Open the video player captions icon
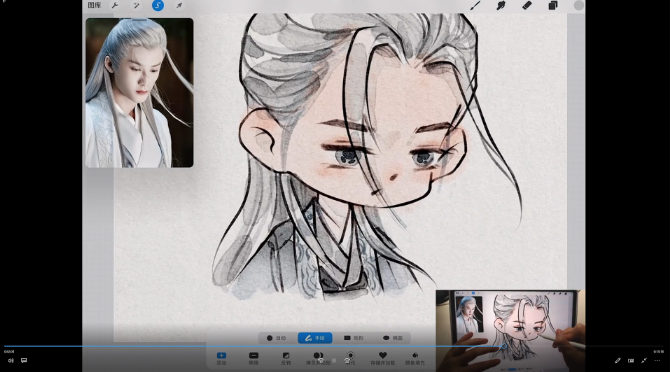This screenshot has height=372, width=670. pos(24,360)
